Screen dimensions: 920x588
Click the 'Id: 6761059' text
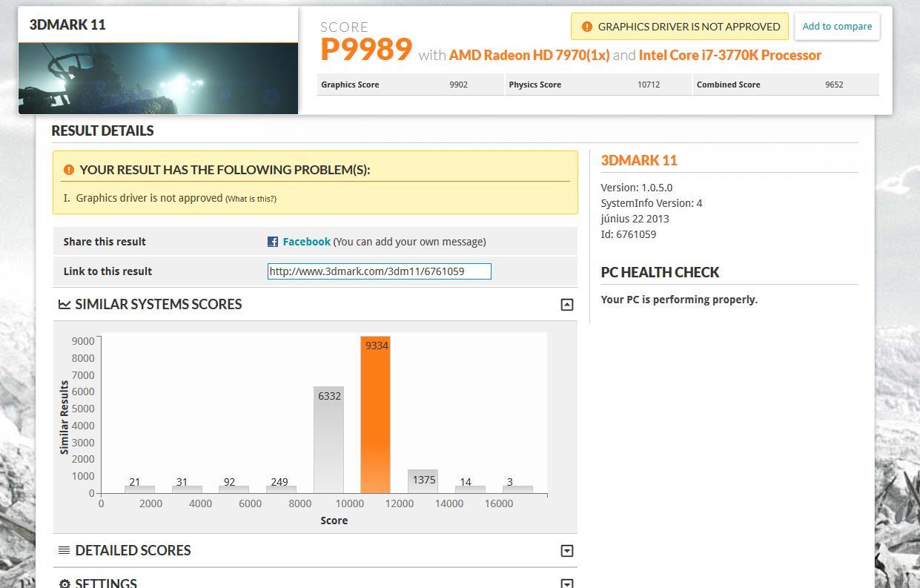tap(629, 234)
